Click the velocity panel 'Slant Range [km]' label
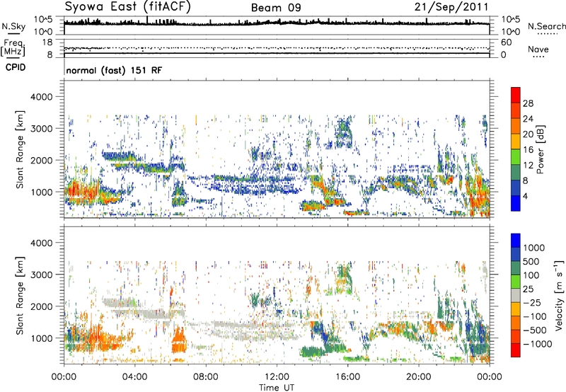The image size is (566, 392). point(20,295)
